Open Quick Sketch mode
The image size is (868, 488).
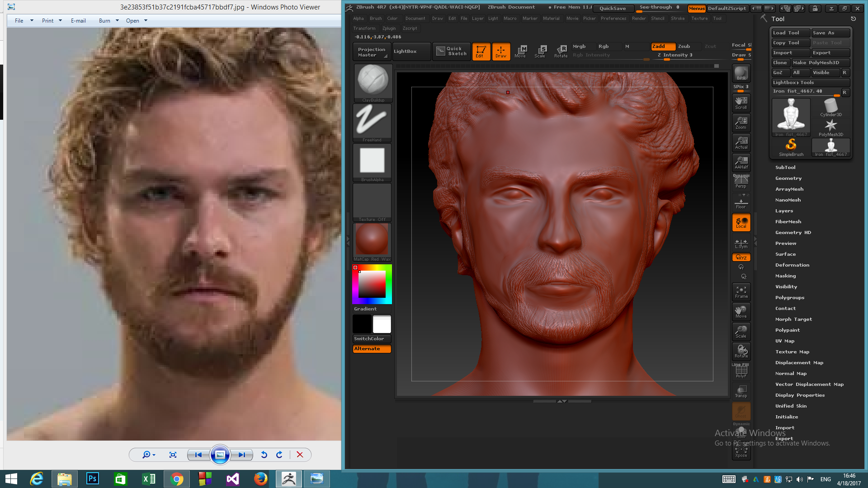[451, 52]
